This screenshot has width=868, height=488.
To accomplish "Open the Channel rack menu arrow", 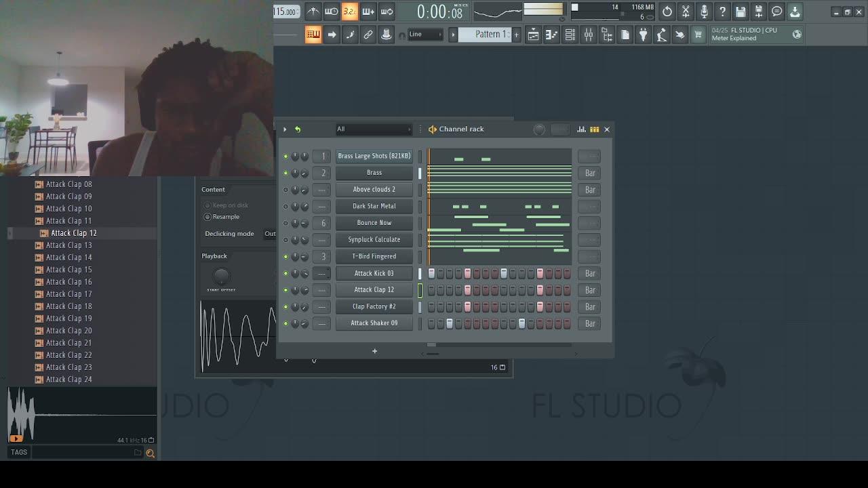I will pyautogui.click(x=285, y=129).
